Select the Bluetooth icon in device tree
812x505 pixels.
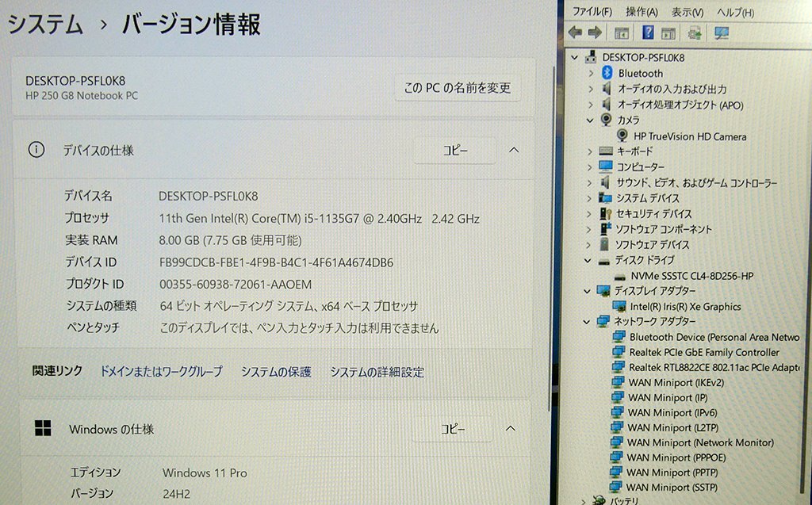tap(607, 73)
